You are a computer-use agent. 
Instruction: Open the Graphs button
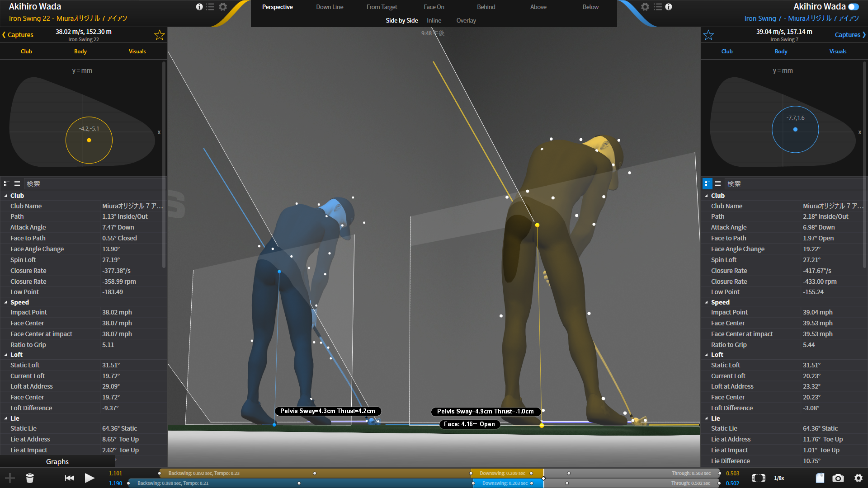[x=57, y=461]
